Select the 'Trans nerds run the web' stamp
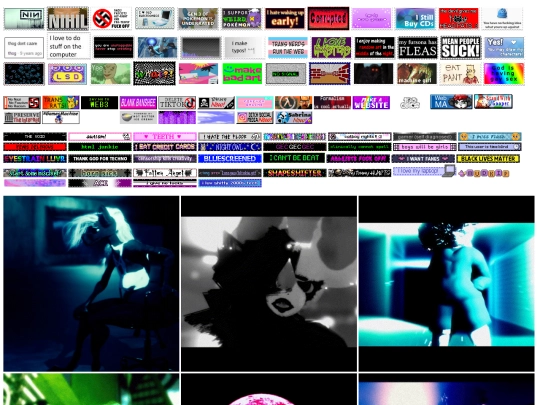This screenshot has height=405, width=540. pyautogui.click(x=288, y=48)
